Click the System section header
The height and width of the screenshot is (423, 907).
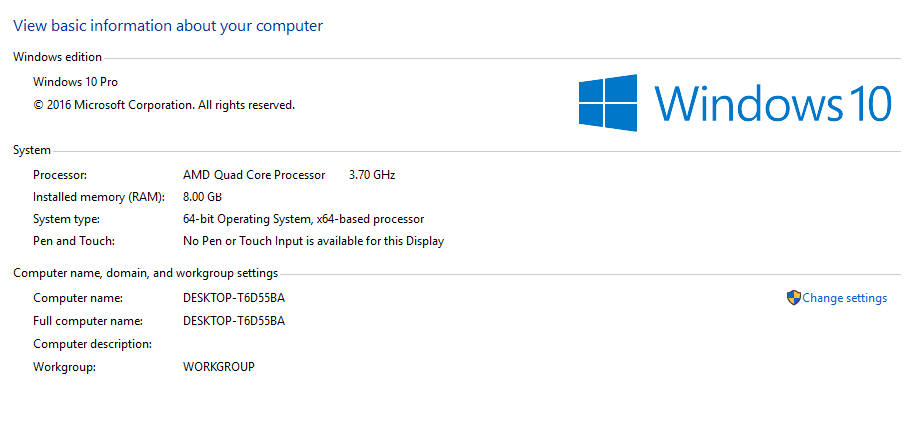pyautogui.click(x=32, y=150)
